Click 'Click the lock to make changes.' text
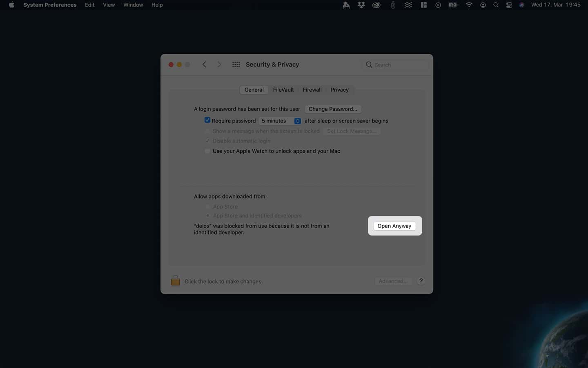 pos(223,281)
